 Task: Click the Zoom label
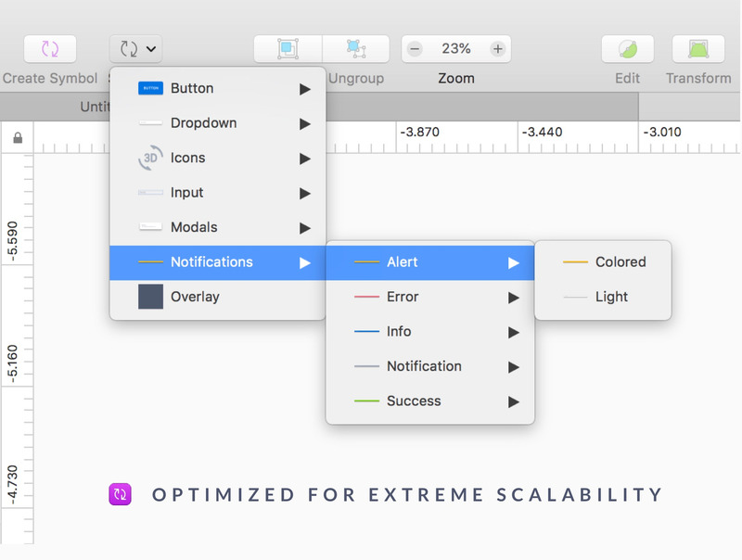point(456,78)
